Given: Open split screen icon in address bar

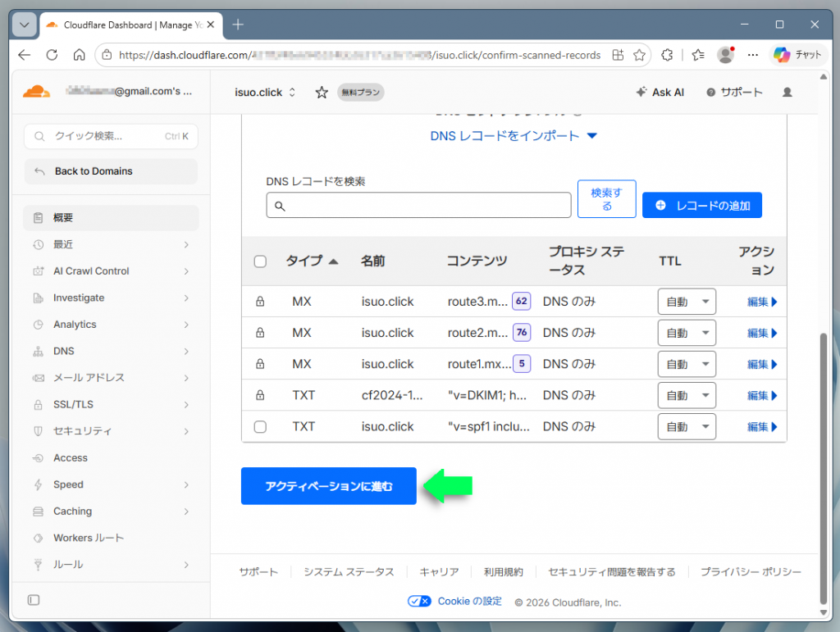Looking at the screenshot, I should 618,55.
